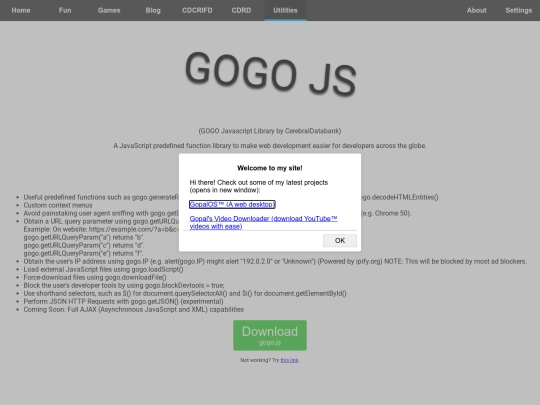540x405 pixels.
Task: Follow the 'this link' fallback download
Action: pos(289,360)
